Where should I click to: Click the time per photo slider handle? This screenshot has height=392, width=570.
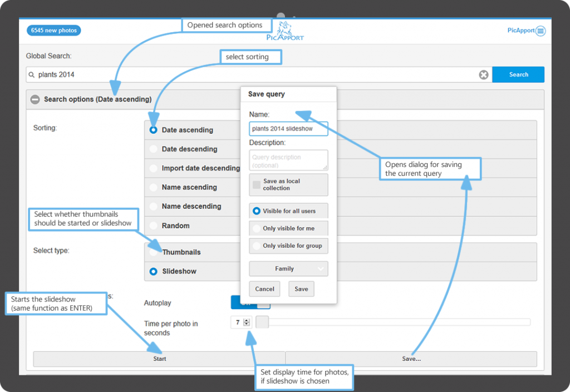[x=262, y=322]
